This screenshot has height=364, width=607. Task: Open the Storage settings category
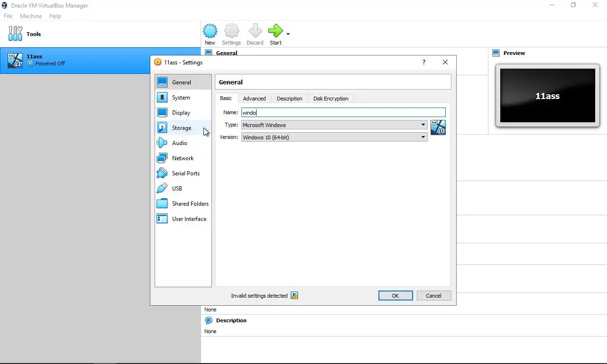[x=183, y=127]
